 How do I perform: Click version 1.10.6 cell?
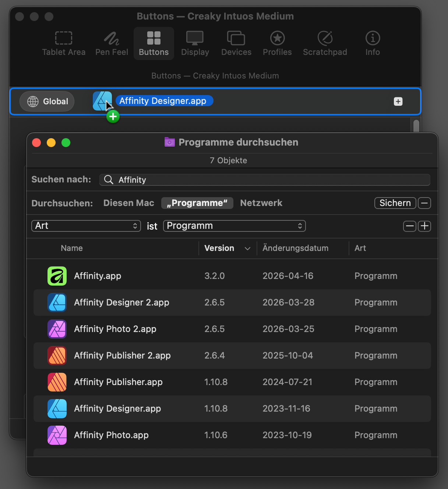click(216, 435)
